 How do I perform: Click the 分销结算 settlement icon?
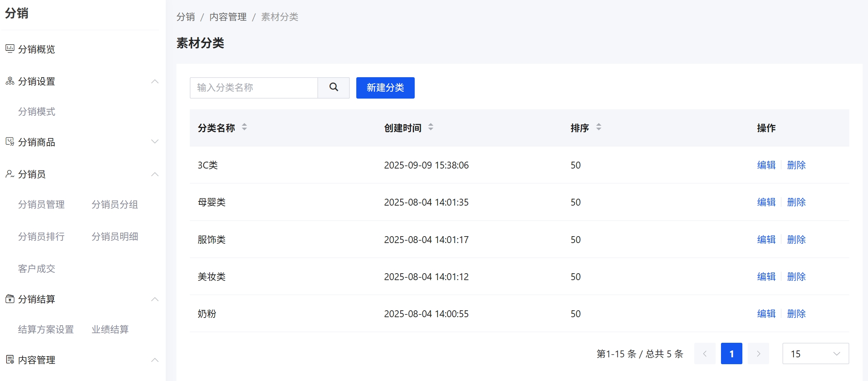pyautogui.click(x=10, y=298)
